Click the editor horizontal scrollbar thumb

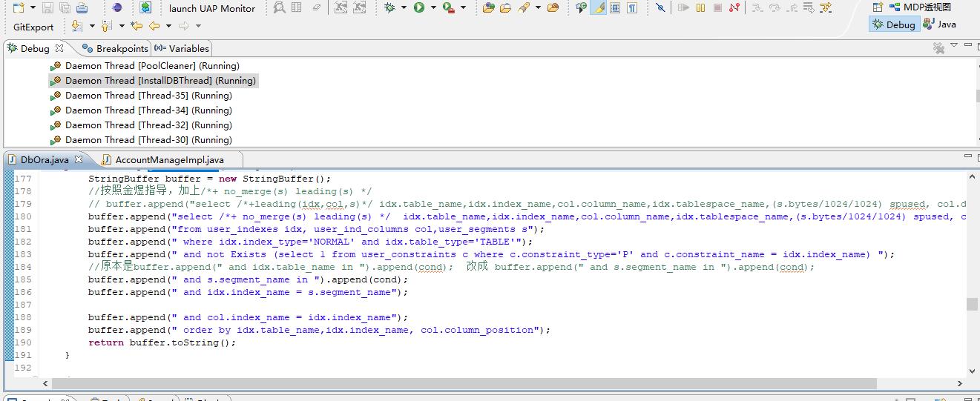click(x=463, y=384)
